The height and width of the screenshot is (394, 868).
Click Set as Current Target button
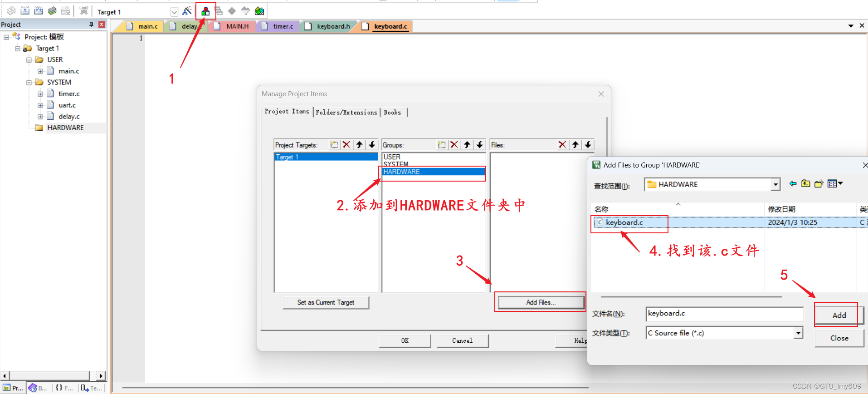pos(326,302)
